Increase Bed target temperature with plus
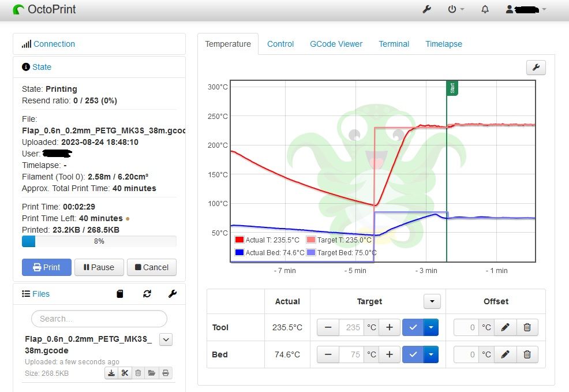 click(x=389, y=354)
